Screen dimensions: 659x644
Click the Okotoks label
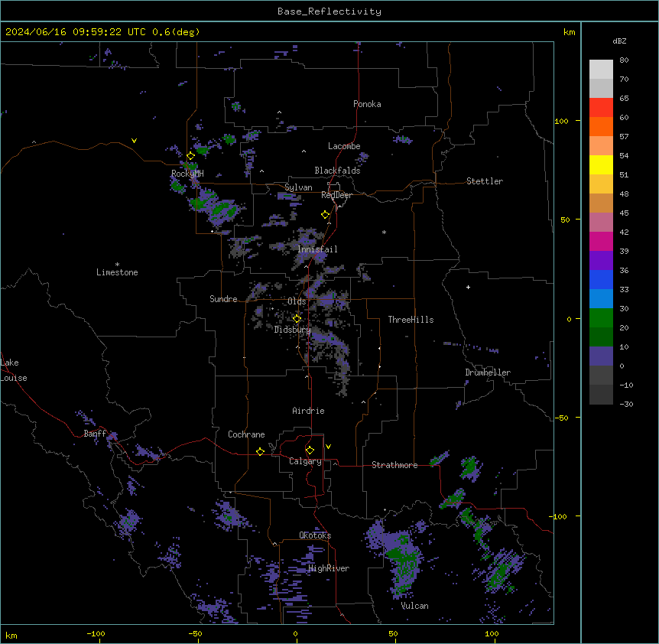(315, 535)
